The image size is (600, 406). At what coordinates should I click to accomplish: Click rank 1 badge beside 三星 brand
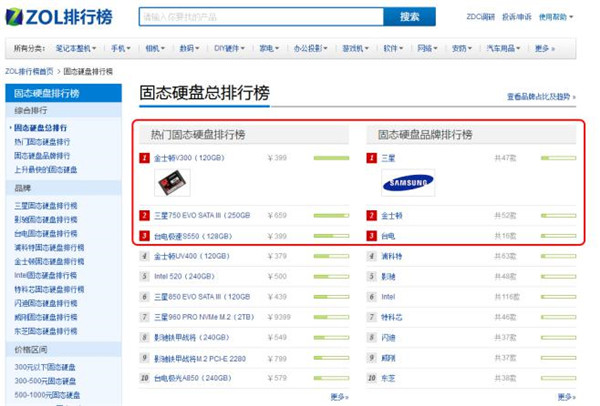click(x=372, y=158)
